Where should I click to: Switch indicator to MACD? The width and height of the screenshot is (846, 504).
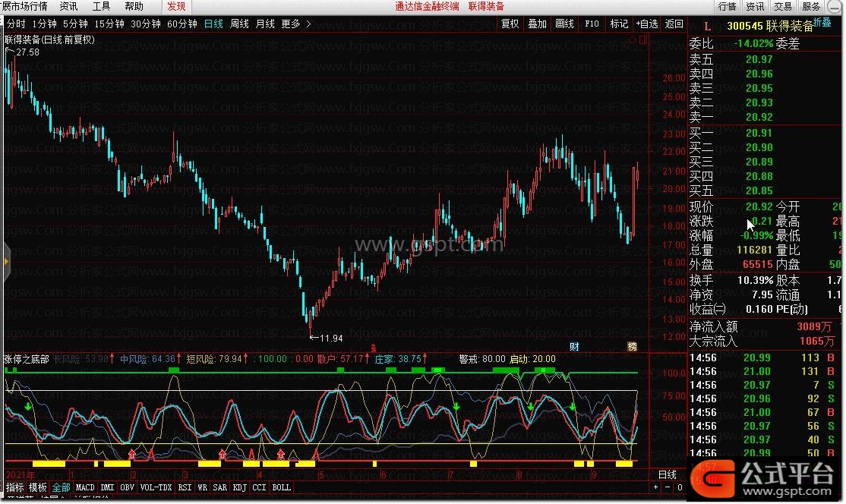85,487
